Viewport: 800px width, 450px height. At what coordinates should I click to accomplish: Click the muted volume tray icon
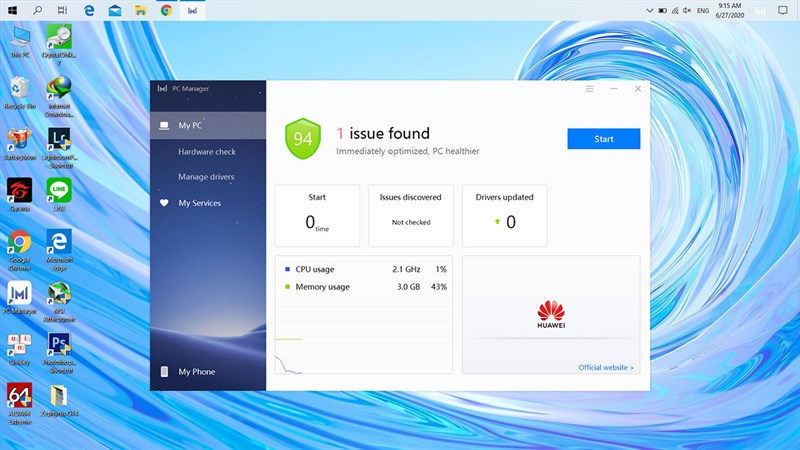tap(687, 10)
